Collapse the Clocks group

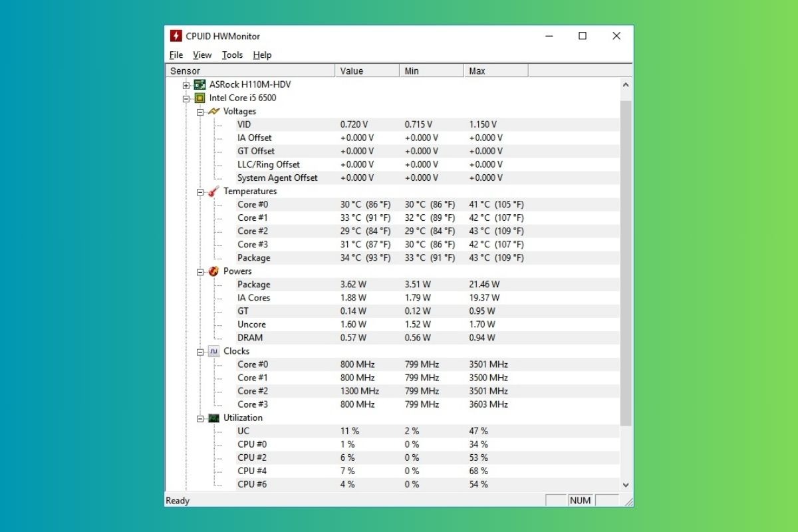[x=200, y=351]
